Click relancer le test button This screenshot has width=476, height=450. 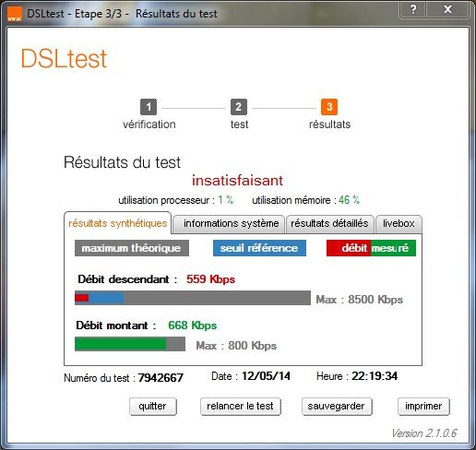click(240, 407)
